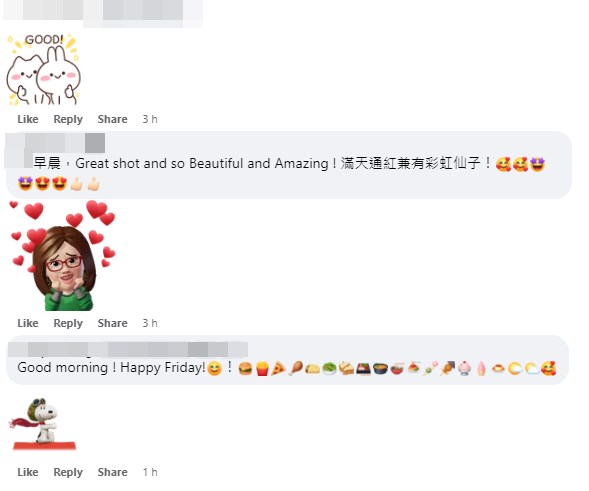The image size is (589, 491).
Task: Reply to the Great shot and Amazing comment
Action: point(68,323)
